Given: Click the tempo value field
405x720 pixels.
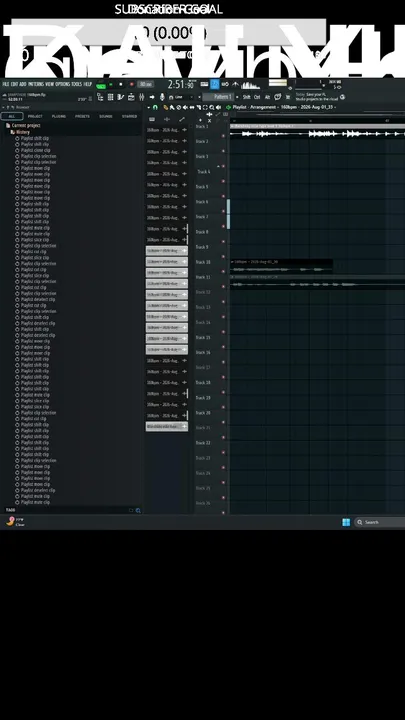Looking at the screenshot, I should click(146, 84).
